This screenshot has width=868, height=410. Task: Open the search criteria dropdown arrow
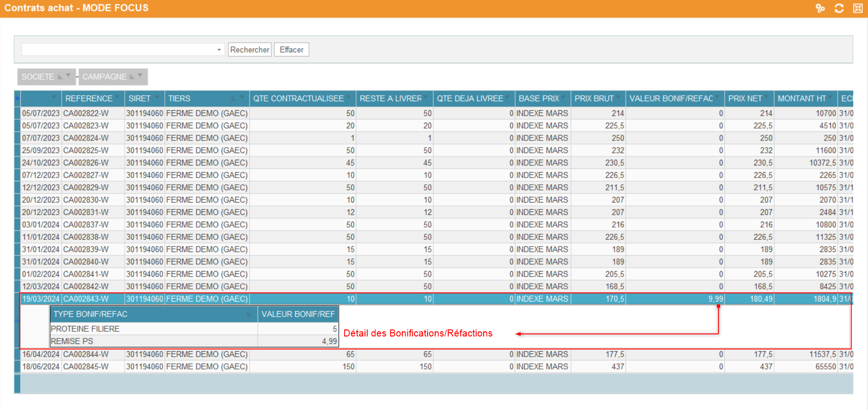[219, 49]
